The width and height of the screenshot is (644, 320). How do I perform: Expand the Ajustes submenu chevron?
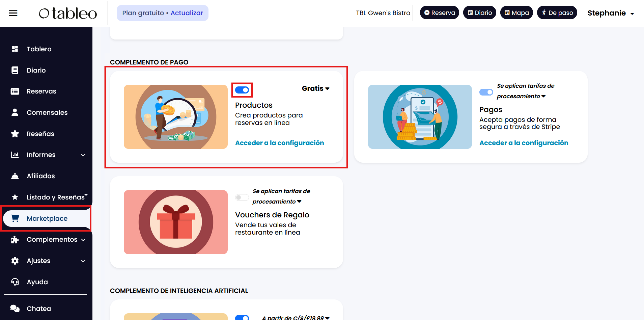pyautogui.click(x=83, y=261)
